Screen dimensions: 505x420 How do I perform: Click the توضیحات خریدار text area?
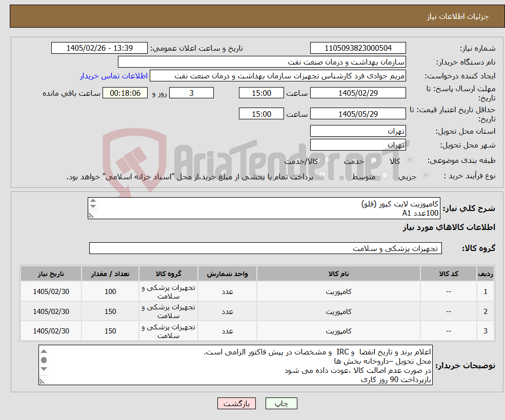(x=235, y=365)
